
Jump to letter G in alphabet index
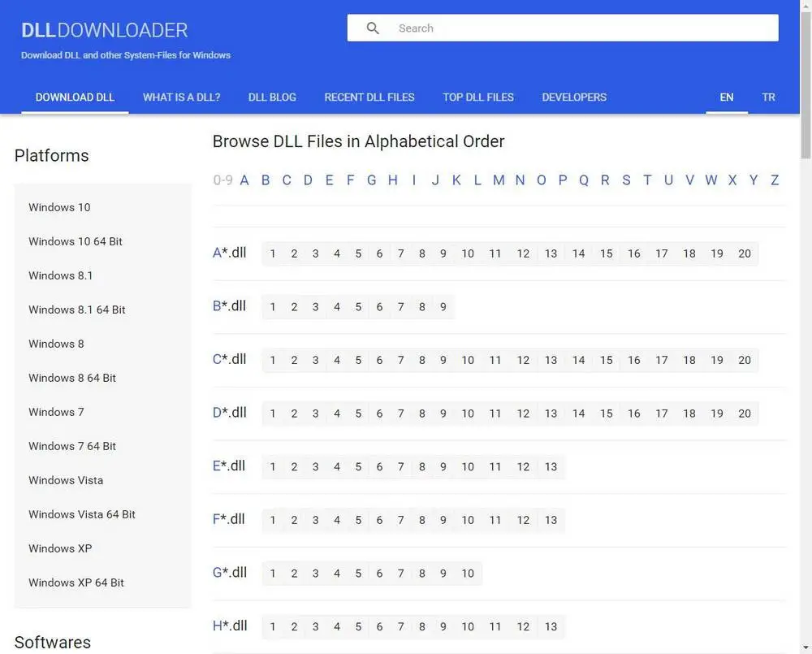(x=372, y=180)
